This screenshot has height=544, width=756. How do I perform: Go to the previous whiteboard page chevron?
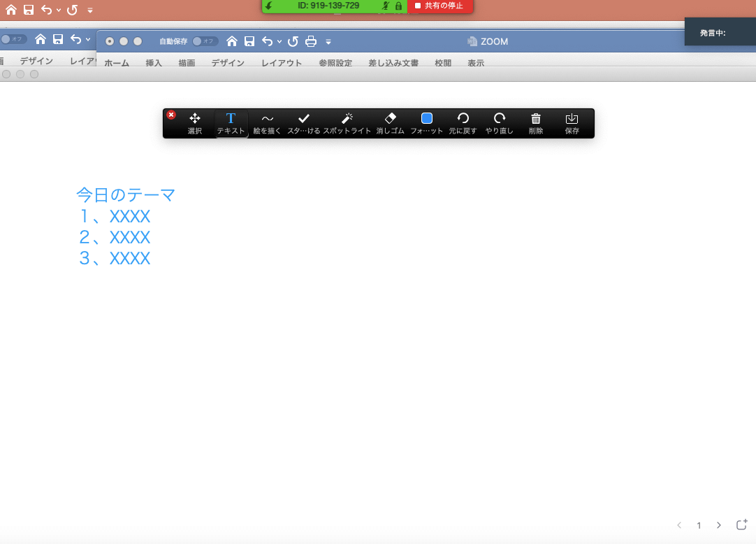click(679, 525)
